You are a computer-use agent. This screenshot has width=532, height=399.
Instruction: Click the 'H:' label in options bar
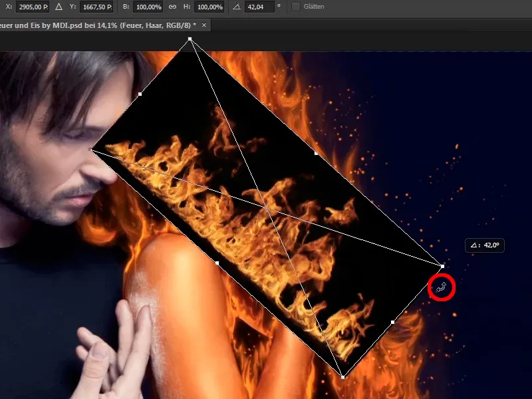tap(187, 7)
